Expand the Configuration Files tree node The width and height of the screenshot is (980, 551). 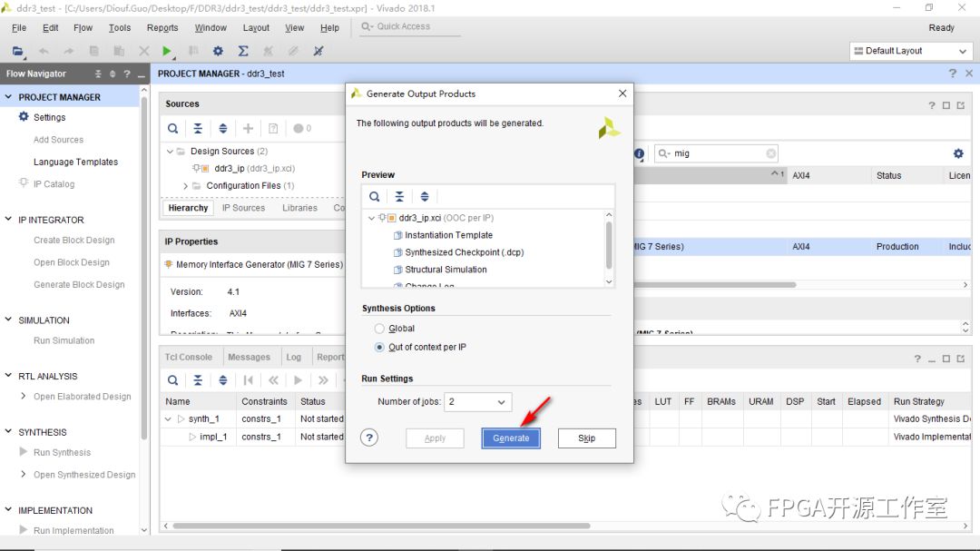pos(186,186)
